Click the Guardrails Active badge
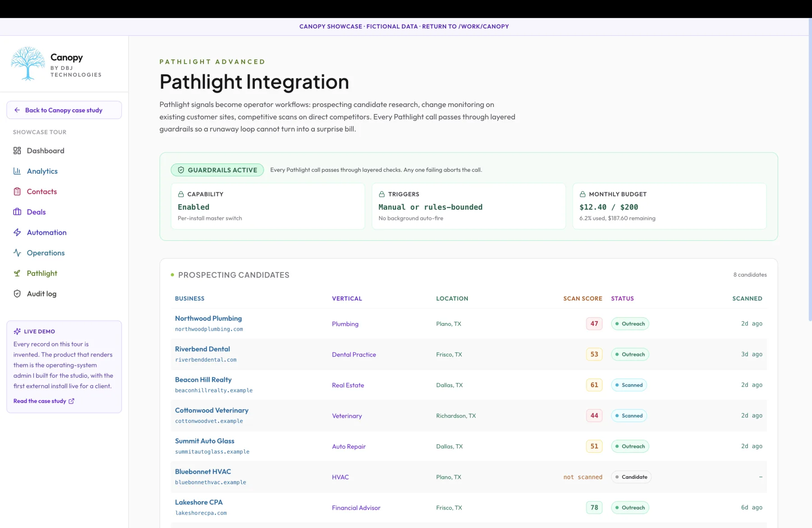This screenshot has width=812, height=528. click(x=217, y=170)
